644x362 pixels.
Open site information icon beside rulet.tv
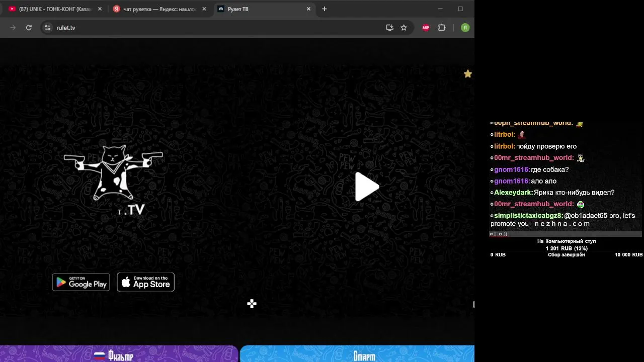(x=47, y=28)
